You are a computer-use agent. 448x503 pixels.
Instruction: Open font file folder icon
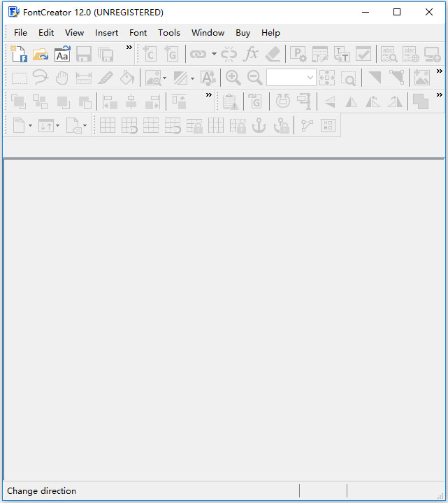[41, 54]
